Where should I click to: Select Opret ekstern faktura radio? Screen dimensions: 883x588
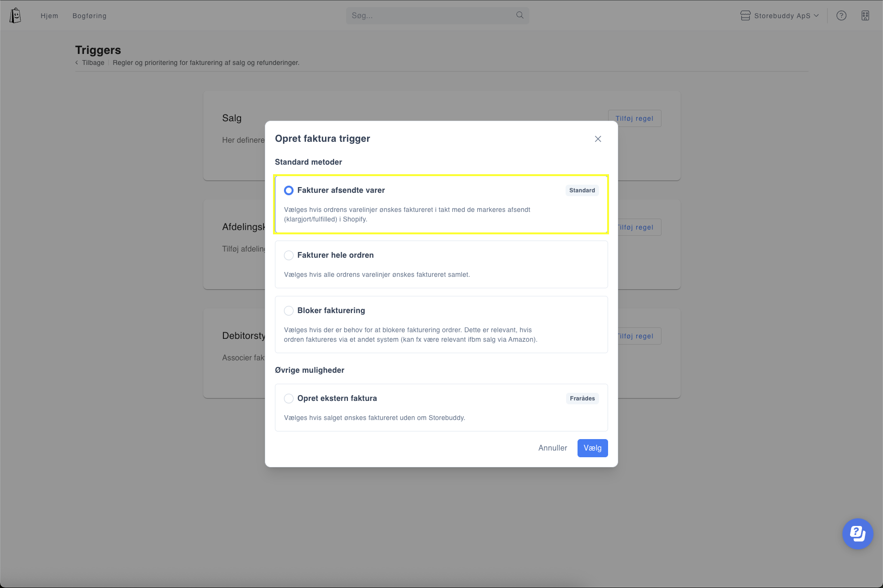[289, 399]
